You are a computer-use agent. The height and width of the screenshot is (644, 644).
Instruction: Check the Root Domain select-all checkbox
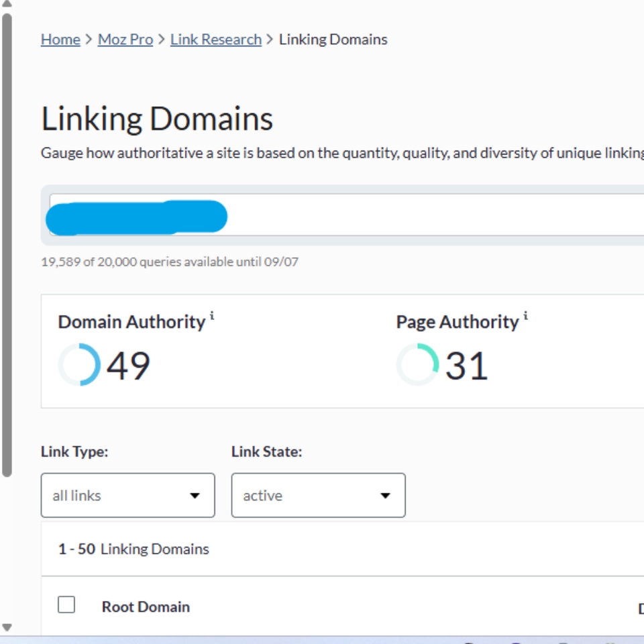coord(66,604)
